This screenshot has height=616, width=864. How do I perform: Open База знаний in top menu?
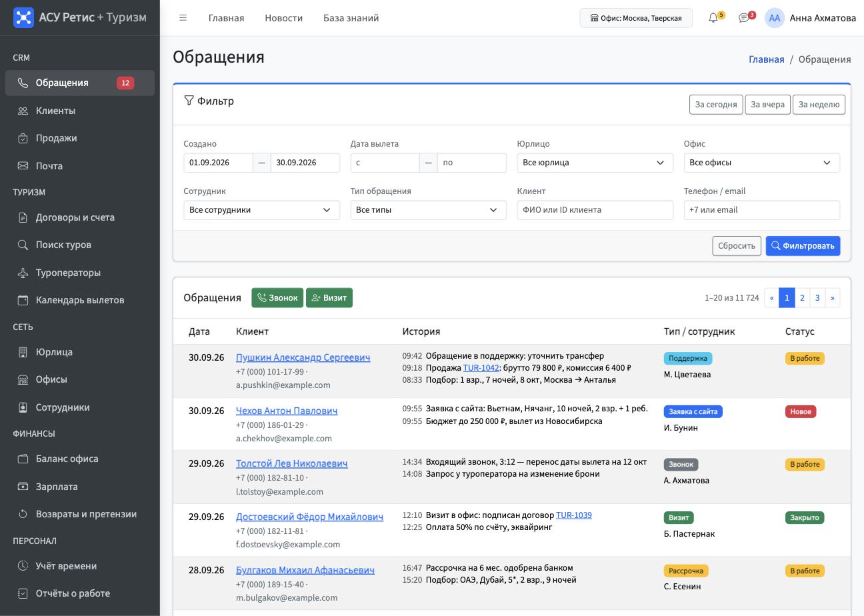point(351,18)
